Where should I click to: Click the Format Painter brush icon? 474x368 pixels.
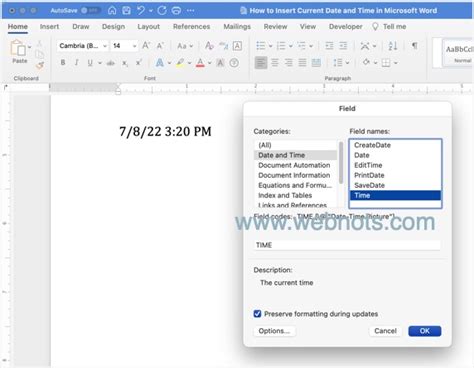click(x=40, y=65)
